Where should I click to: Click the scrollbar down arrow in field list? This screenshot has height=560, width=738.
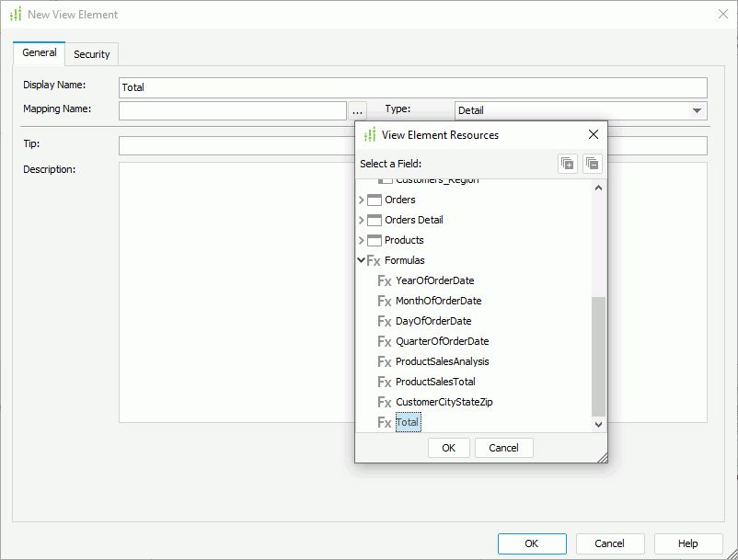[x=598, y=425]
